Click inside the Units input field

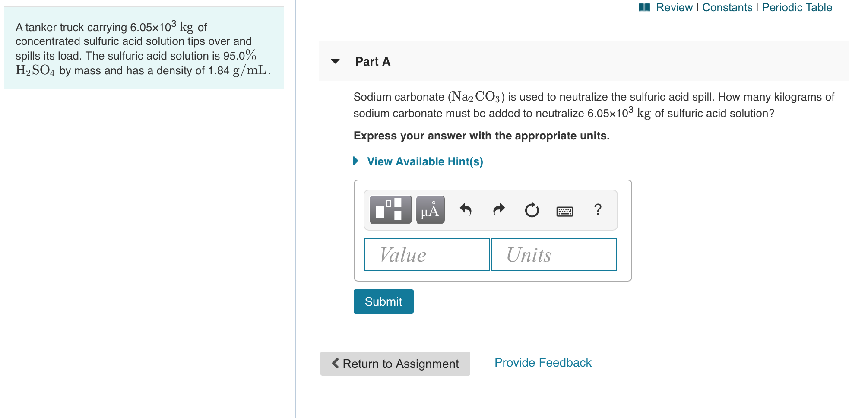pos(554,255)
